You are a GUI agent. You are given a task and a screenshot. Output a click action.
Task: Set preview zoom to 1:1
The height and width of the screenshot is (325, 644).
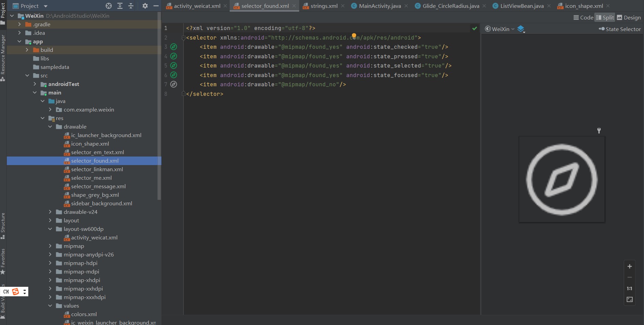click(x=630, y=289)
